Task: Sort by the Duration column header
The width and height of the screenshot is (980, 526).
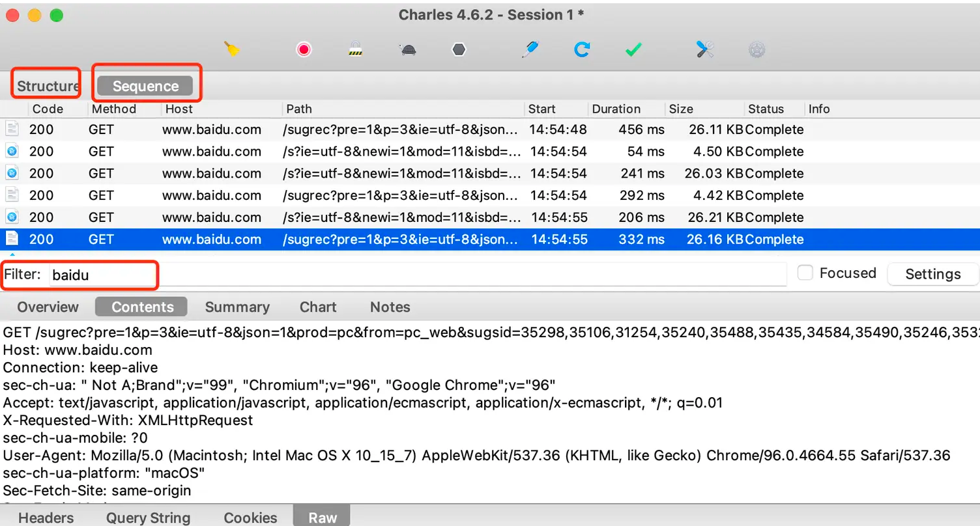Action: point(616,109)
